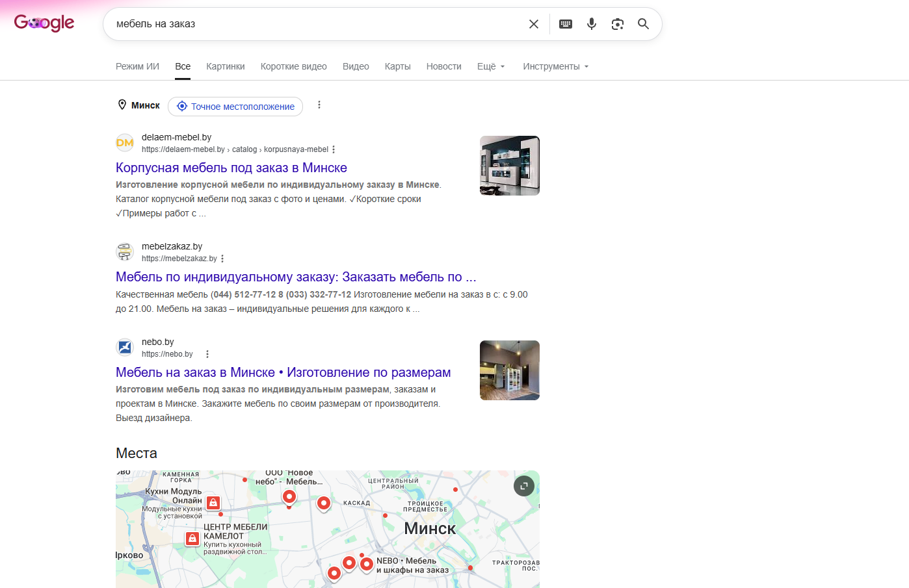Expand the Инструменты dropdown
The width and height of the screenshot is (909, 588).
pyautogui.click(x=556, y=66)
